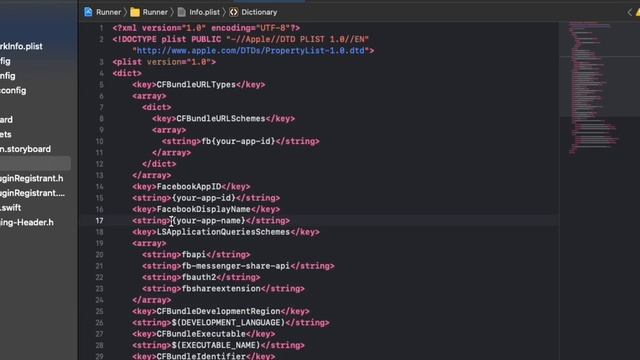Click the CFBundleURLTypes key text

pos(196,85)
